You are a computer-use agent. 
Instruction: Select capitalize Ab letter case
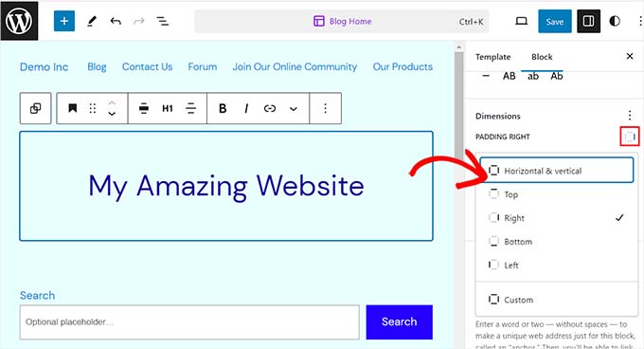557,76
